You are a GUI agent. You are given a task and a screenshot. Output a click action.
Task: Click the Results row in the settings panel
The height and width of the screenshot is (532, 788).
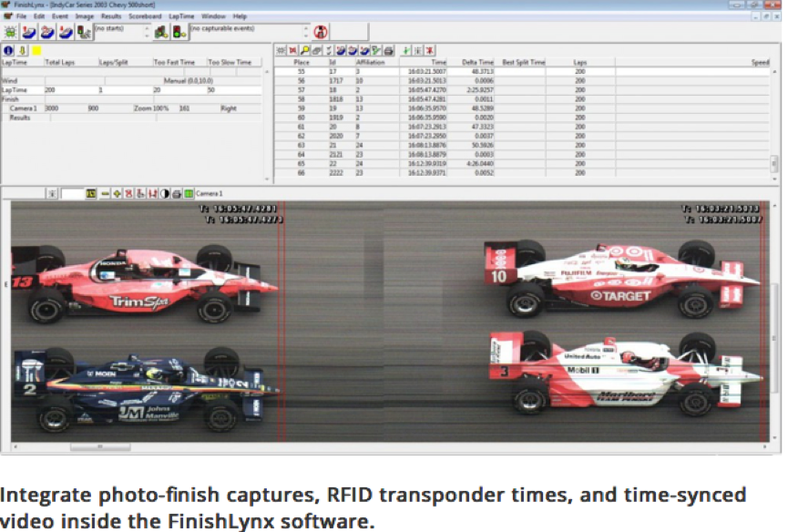(131, 118)
